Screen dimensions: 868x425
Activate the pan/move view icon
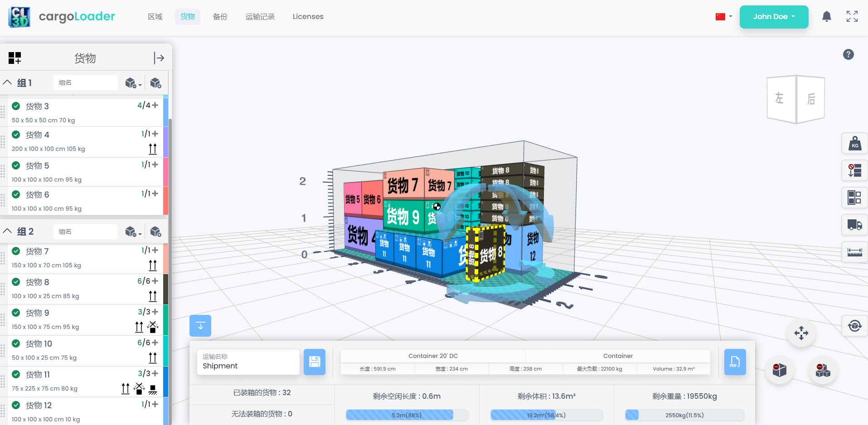point(801,333)
